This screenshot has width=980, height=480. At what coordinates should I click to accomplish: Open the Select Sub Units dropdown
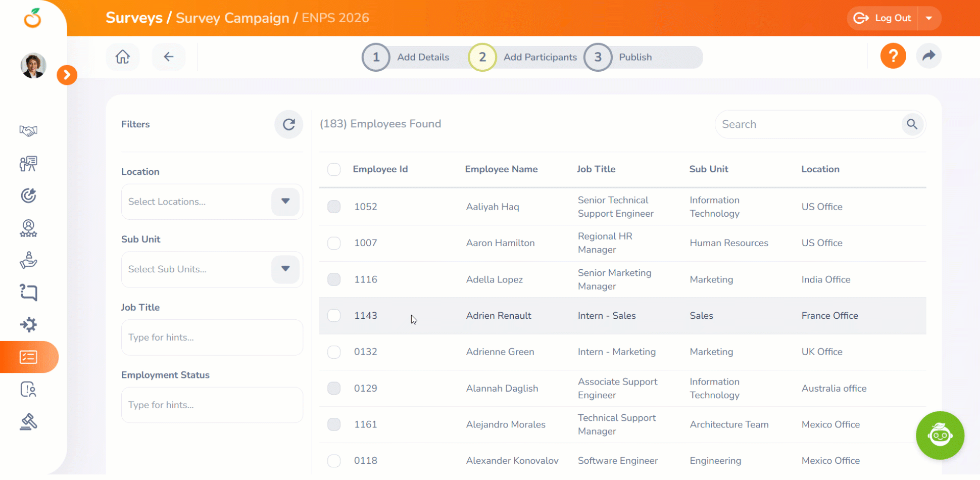point(285,269)
